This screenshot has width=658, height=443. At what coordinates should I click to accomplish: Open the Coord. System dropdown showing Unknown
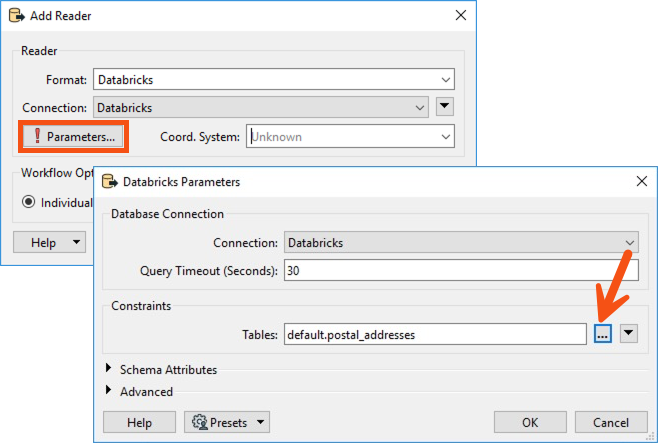(x=350, y=136)
